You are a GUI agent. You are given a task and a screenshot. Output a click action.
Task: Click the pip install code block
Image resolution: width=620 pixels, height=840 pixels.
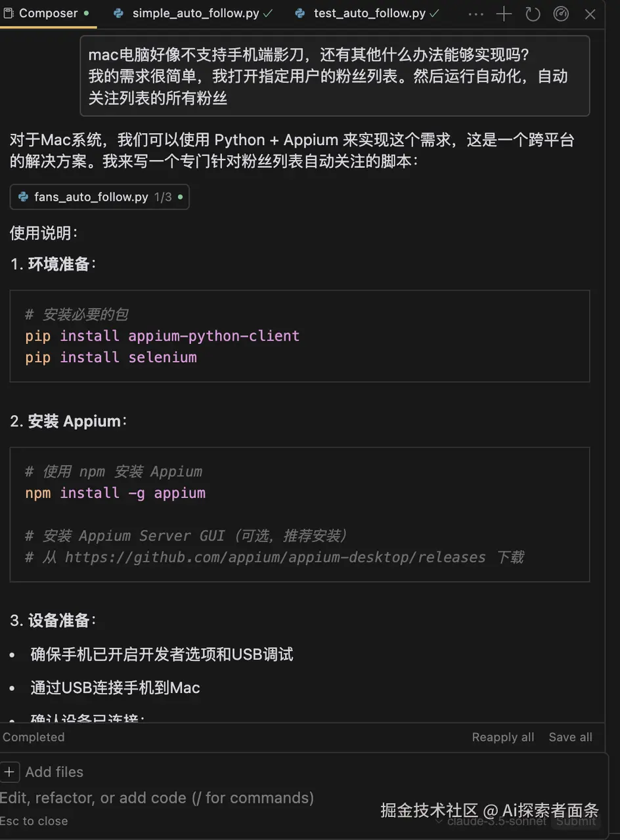click(299, 336)
